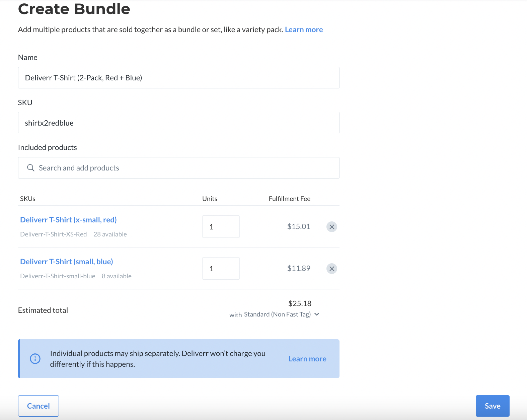This screenshot has width=527, height=420.
Task: Open Deliverr T-Shirt (small, blue) product link
Action: pyautogui.click(x=67, y=262)
